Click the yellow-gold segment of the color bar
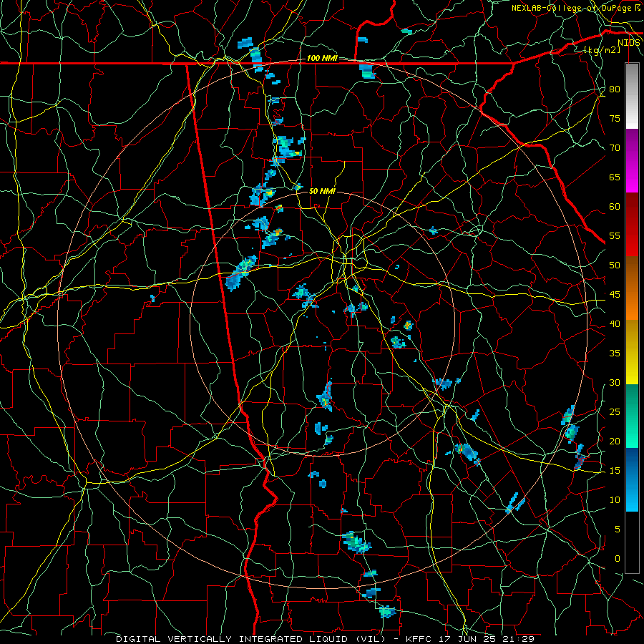The width and height of the screenshot is (644, 644). tap(632, 352)
